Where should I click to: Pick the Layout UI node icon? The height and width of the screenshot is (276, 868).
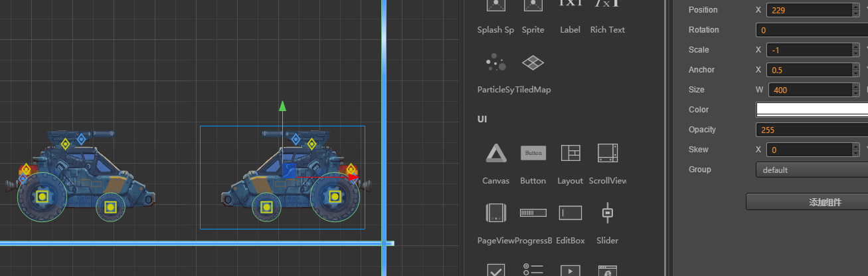(x=570, y=153)
